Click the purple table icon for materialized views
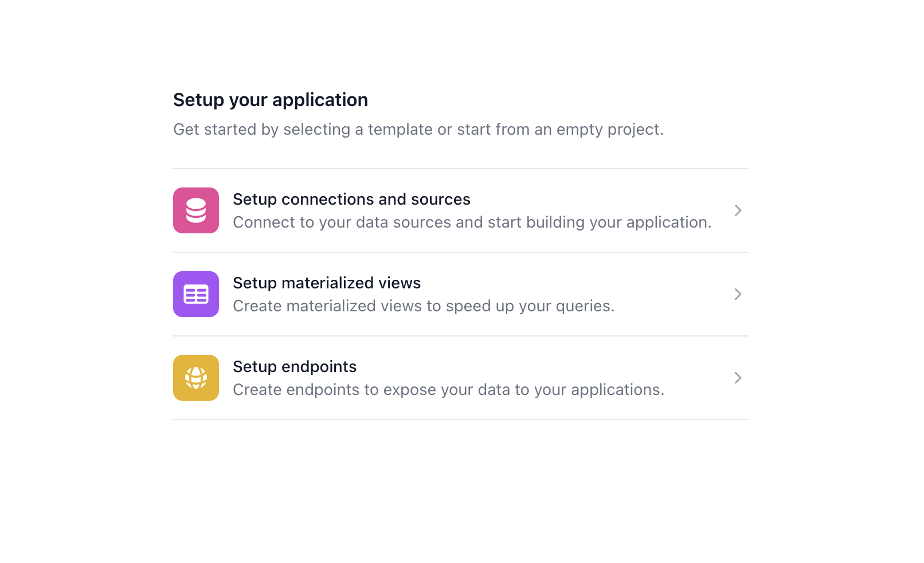924x563 pixels. [x=195, y=294]
